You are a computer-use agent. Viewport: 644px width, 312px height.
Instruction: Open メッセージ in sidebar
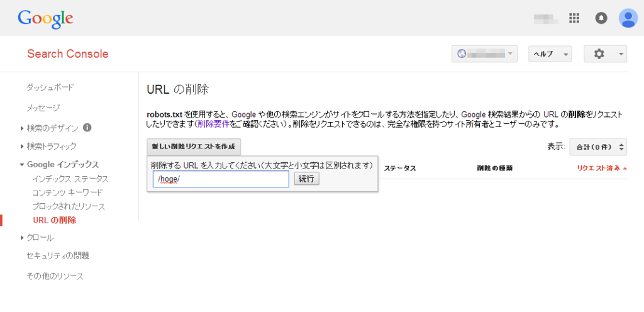click(x=43, y=108)
